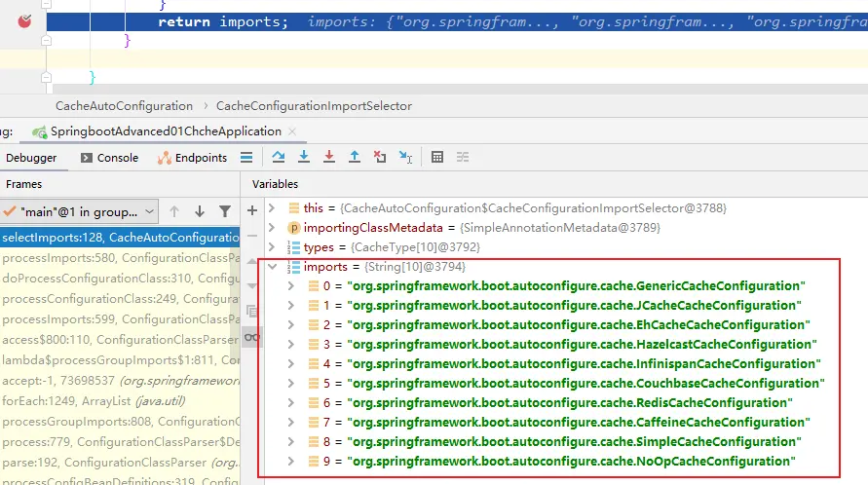
Task: Click the Step Out debugger icon
Action: click(355, 157)
